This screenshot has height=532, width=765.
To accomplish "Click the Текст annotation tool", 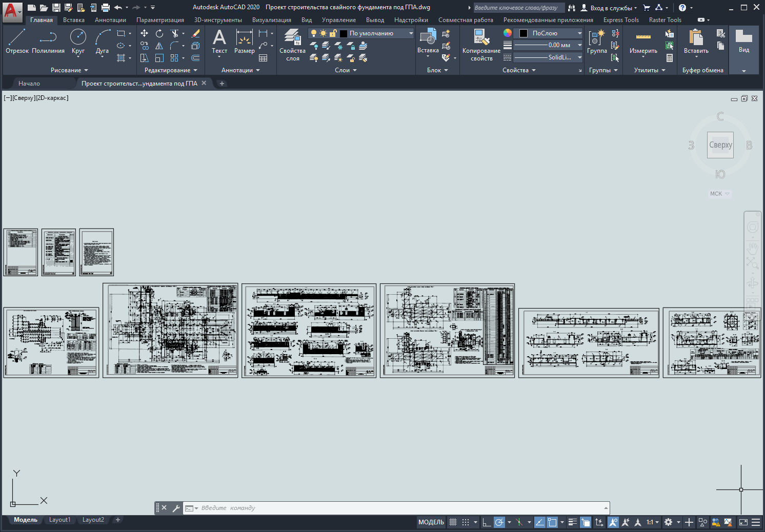I will (x=219, y=41).
